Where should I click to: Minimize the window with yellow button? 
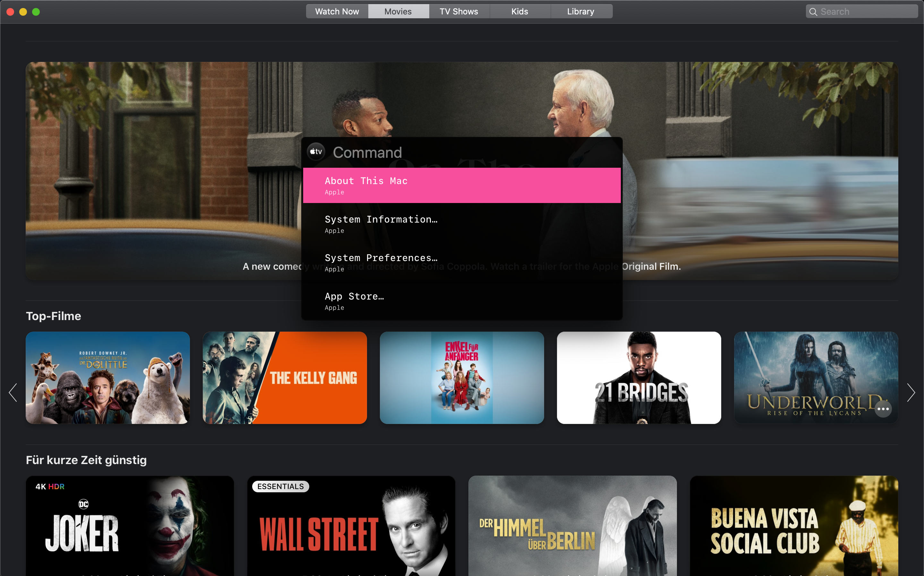tap(23, 12)
